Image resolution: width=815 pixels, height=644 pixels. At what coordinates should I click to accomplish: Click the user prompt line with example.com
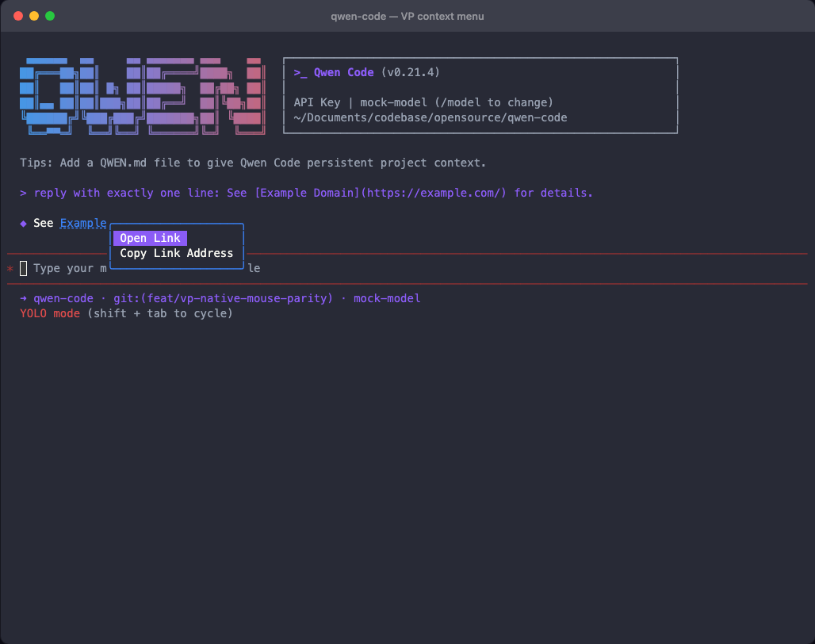(x=306, y=193)
